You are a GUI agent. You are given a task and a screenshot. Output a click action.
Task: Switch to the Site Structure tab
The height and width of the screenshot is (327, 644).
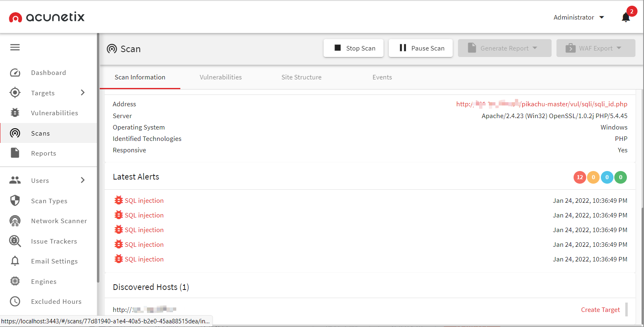pos(301,77)
